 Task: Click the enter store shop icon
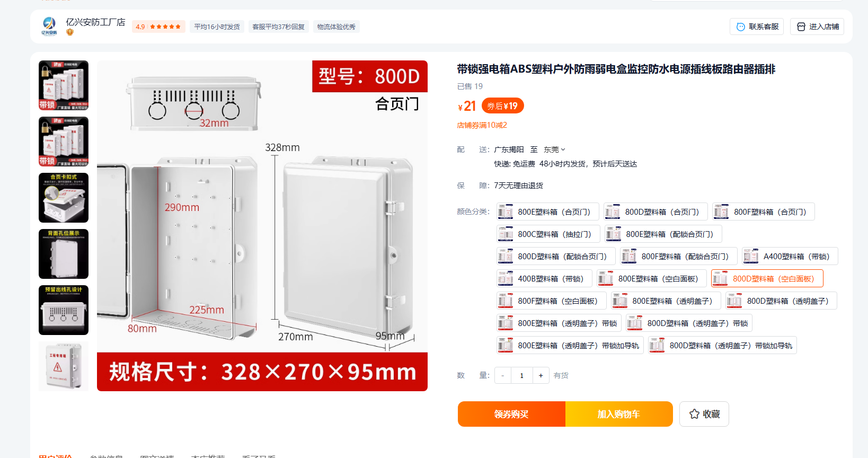pyautogui.click(x=801, y=27)
